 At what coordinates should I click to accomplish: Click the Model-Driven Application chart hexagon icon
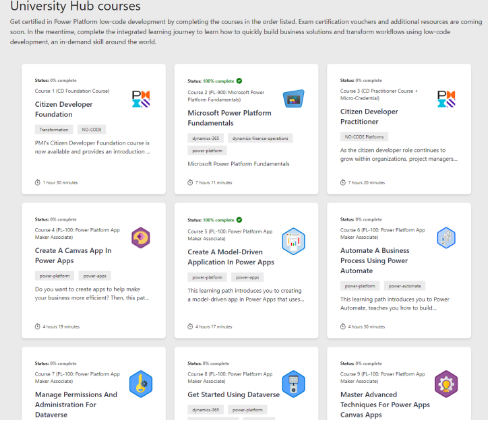293,241
